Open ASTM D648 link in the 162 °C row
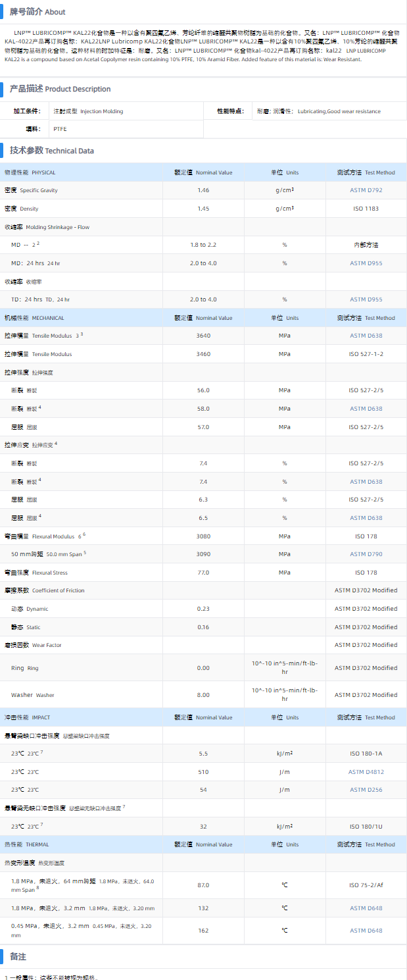The image size is (407, 980). tap(366, 931)
